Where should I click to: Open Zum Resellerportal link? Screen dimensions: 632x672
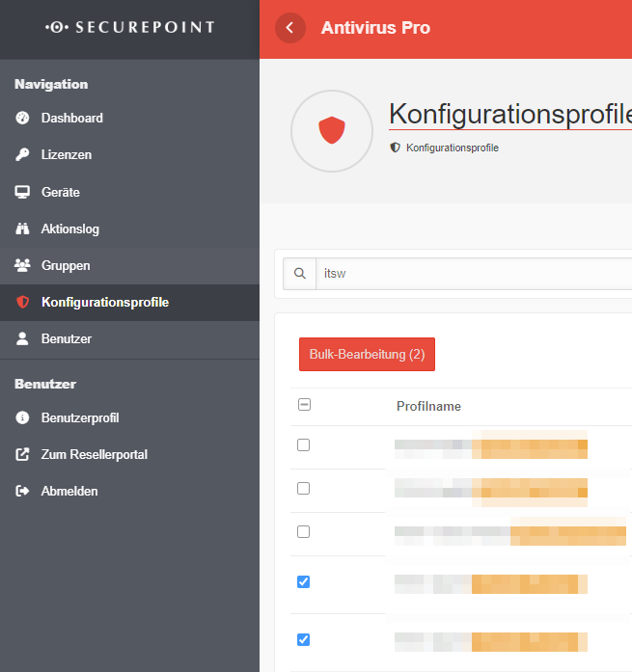click(94, 454)
